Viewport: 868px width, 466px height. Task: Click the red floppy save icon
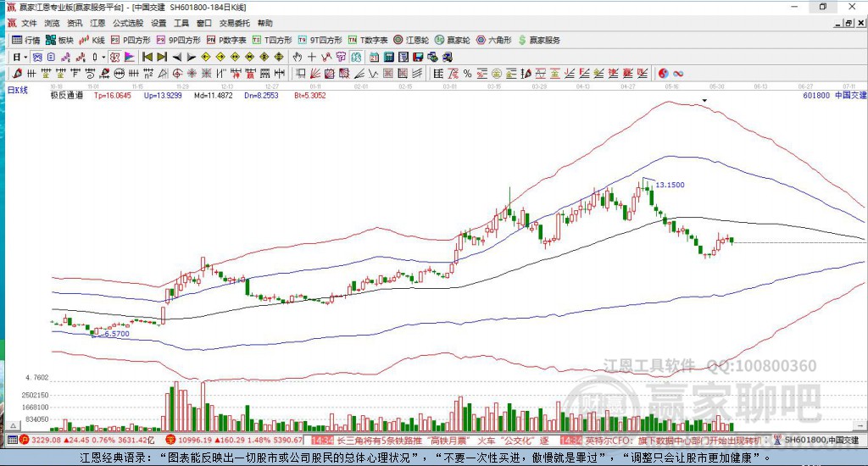click(x=418, y=57)
